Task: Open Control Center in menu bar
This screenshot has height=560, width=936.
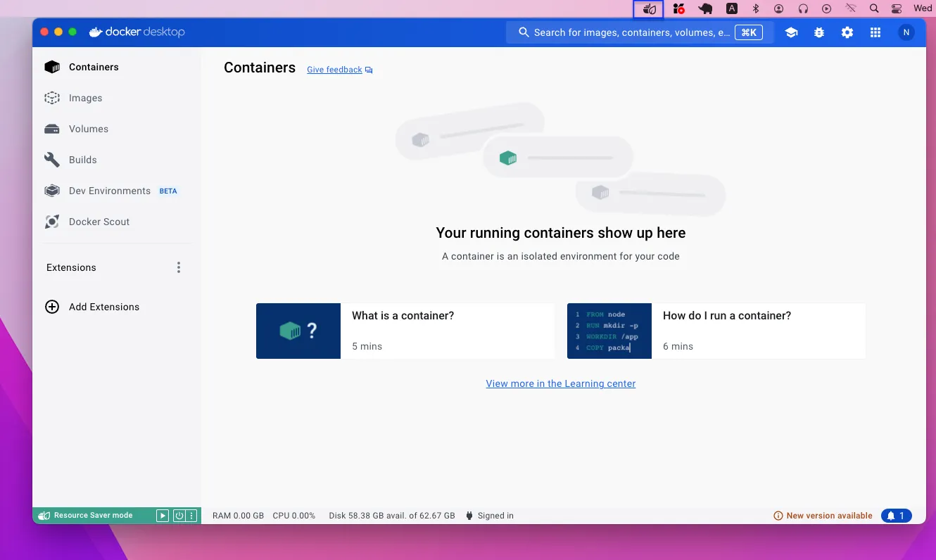Action: (897, 9)
